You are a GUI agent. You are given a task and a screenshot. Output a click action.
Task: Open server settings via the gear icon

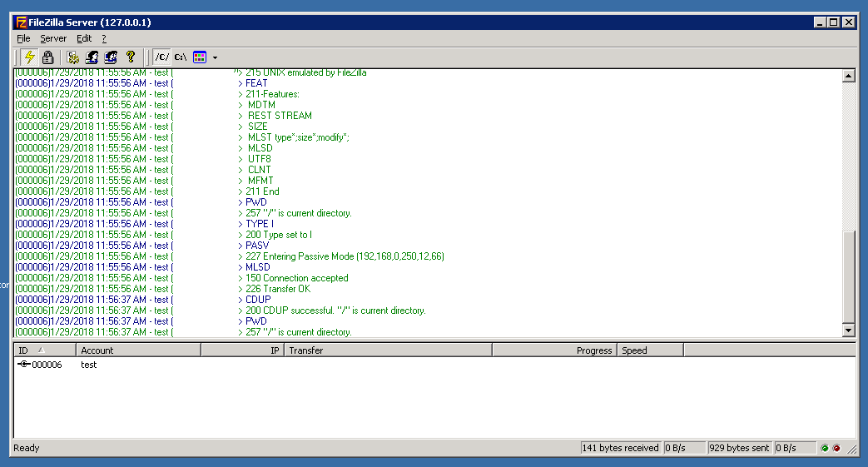(73, 57)
